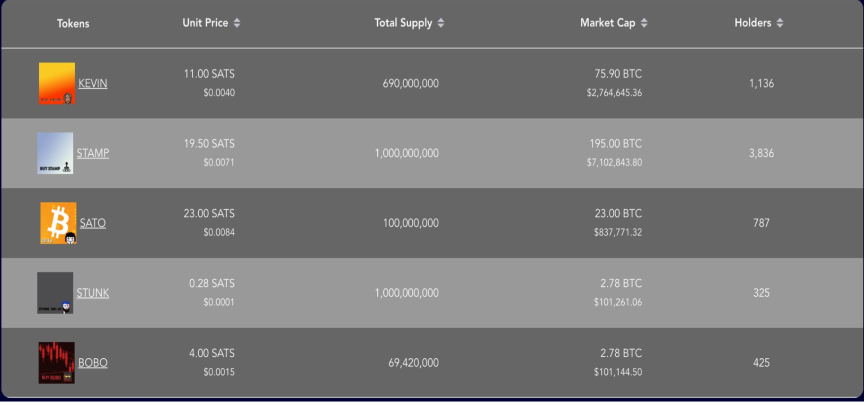Sort by Holders arrows icon
The height and width of the screenshot is (406, 868).
780,23
